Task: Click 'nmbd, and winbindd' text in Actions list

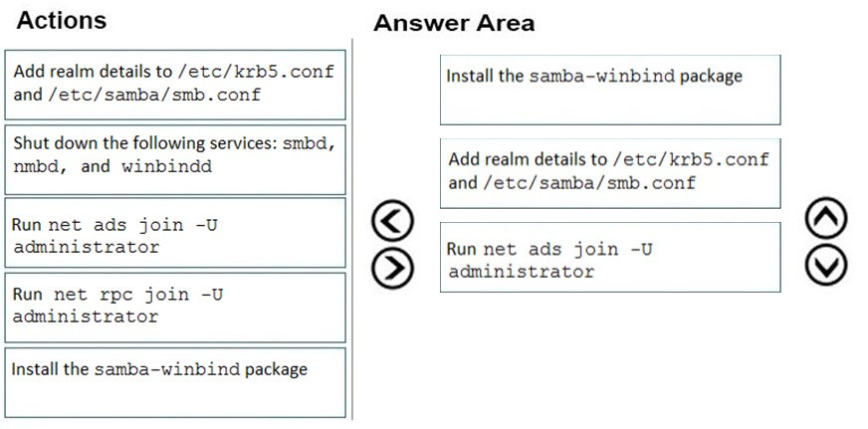Action: click(x=112, y=166)
